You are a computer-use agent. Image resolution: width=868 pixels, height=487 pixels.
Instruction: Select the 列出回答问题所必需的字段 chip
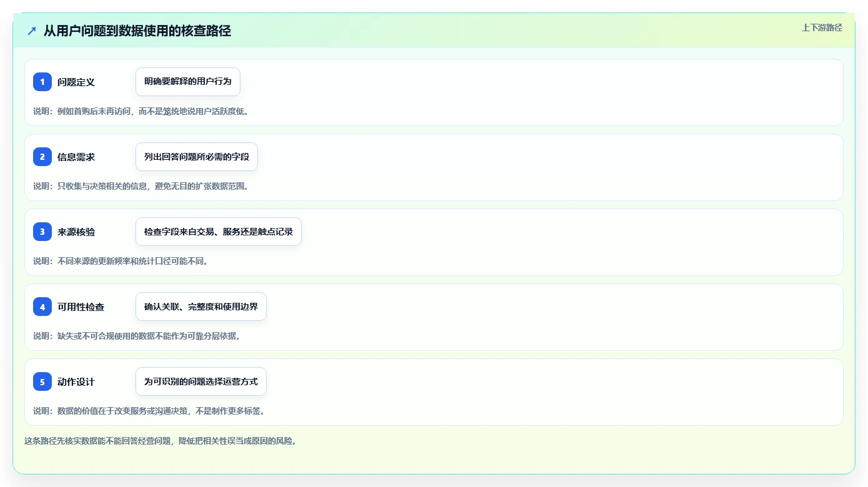click(x=197, y=157)
